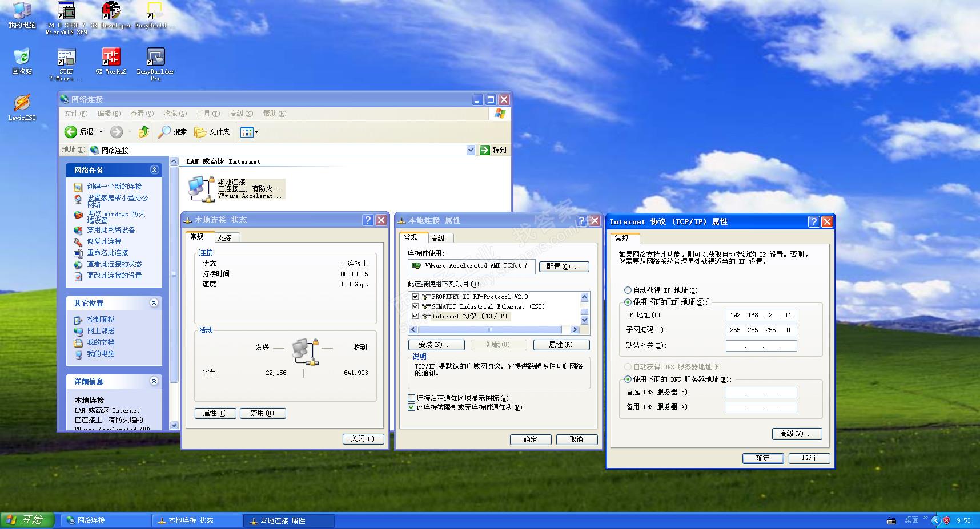Collapse the 其它位置 panel
980x529 pixels.
pyautogui.click(x=154, y=303)
